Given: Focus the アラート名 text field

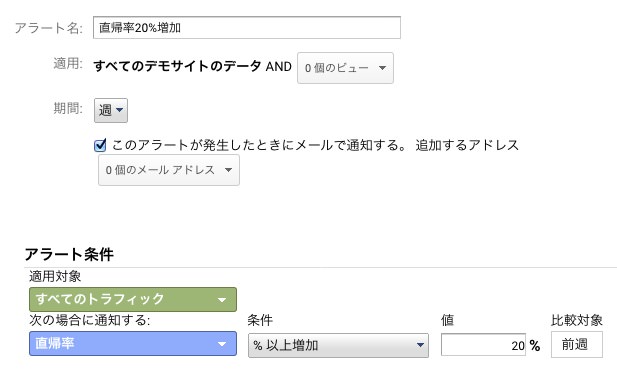Looking at the screenshot, I should [x=247, y=28].
